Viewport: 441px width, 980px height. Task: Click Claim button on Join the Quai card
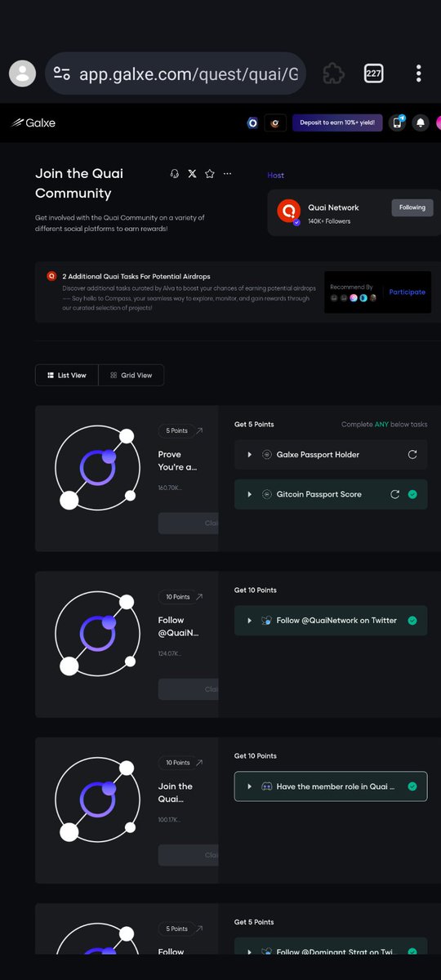189,855
